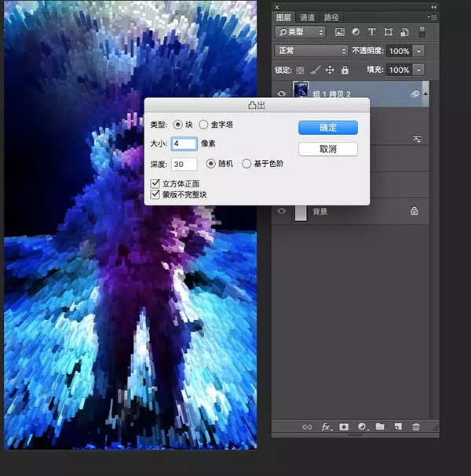Click the pixel layer filter icon
This screenshot has width=471, height=476.
click(x=339, y=32)
